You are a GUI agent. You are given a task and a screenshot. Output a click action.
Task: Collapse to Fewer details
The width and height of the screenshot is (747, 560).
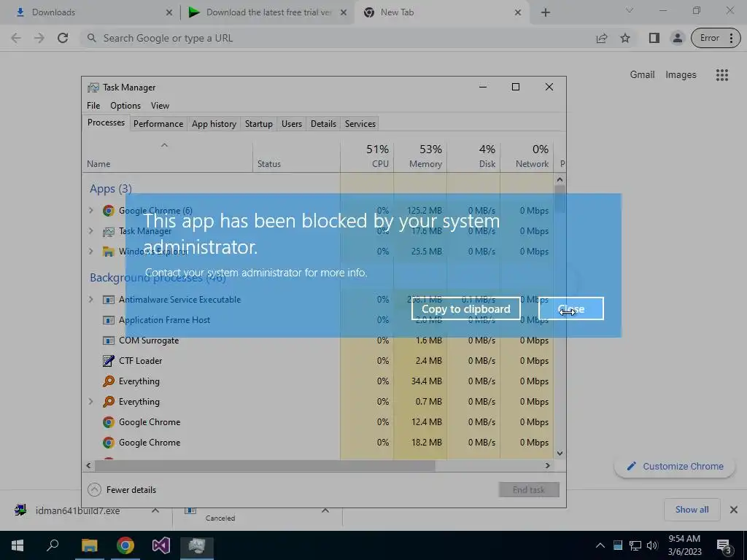(123, 489)
